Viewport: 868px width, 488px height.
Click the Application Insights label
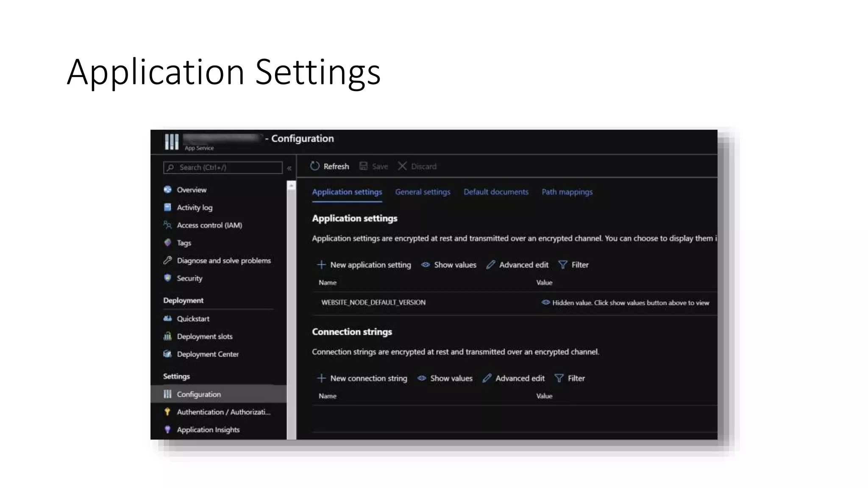208,430
